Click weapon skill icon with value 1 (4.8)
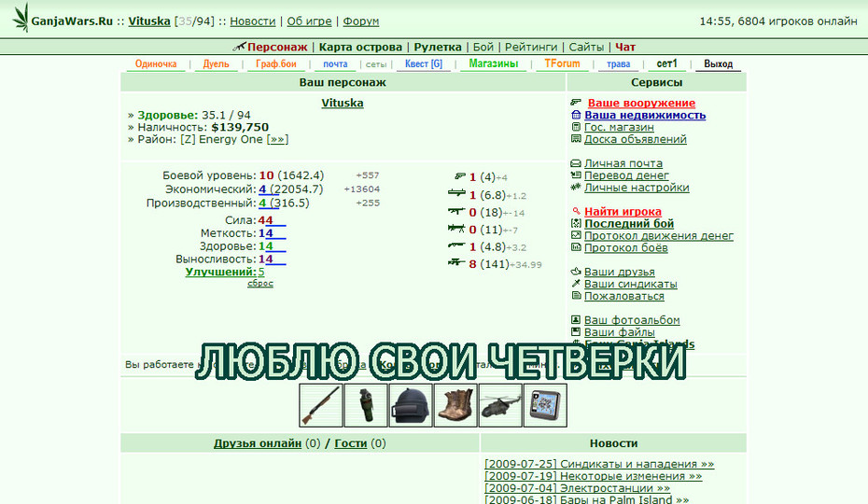This screenshot has height=504, width=868. pos(456,245)
